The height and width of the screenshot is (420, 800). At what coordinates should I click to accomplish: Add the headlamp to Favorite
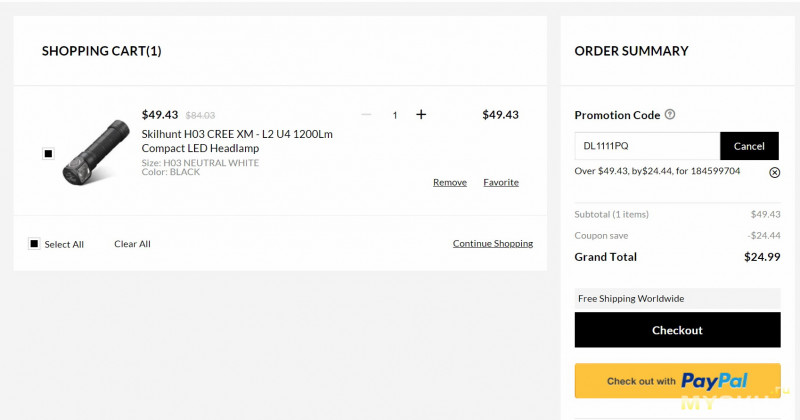click(501, 183)
